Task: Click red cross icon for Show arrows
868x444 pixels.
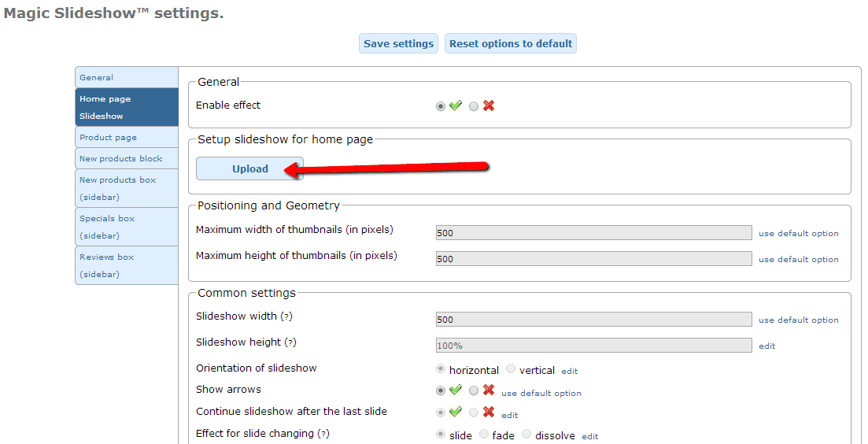Action: click(488, 390)
